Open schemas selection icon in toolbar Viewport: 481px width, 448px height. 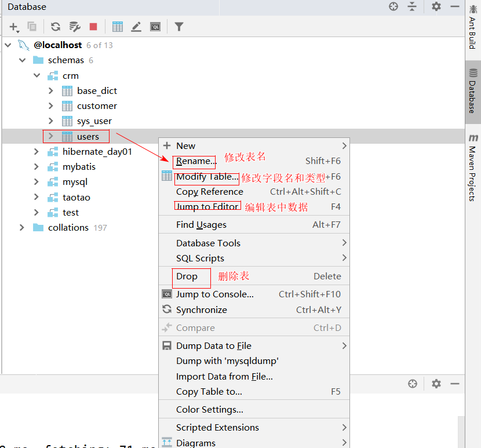tap(75, 27)
